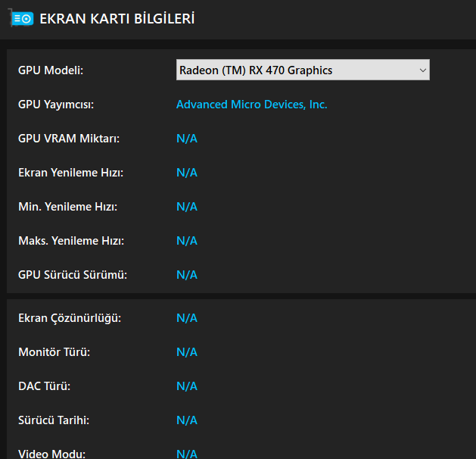The image size is (476, 459).
Task: Click the Advanced Micro Devices, Inc. text
Action: click(x=251, y=105)
